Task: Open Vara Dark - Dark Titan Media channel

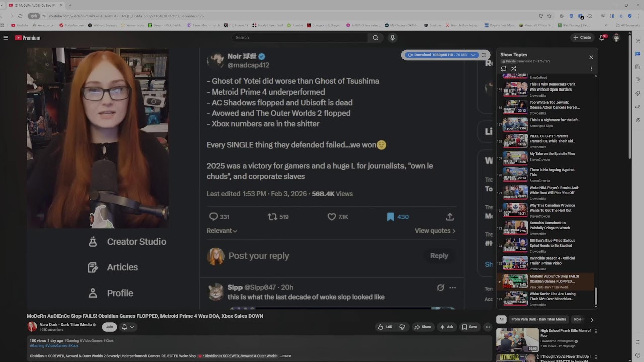Action: [x=65, y=325]
